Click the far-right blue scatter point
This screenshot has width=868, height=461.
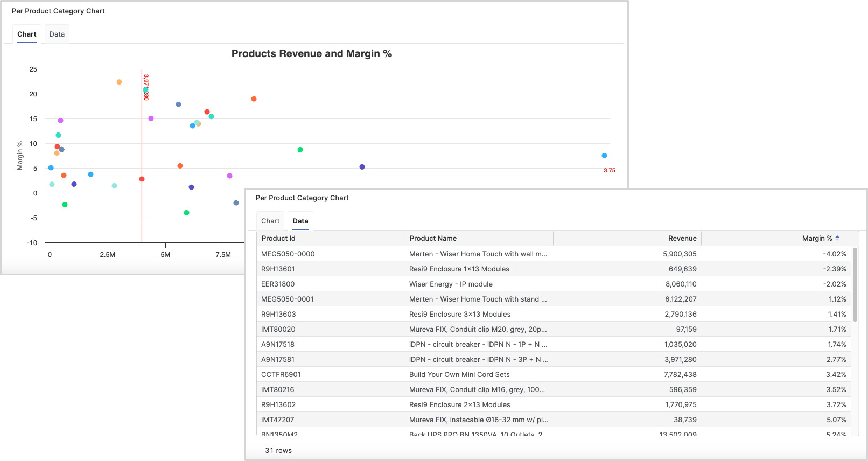(x=604, y=156)
